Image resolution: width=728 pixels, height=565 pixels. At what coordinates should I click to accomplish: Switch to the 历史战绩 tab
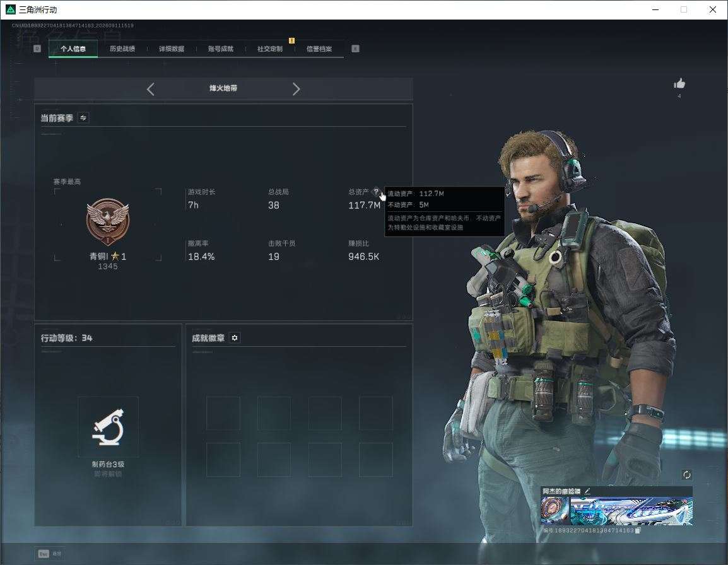click(122, 49)
